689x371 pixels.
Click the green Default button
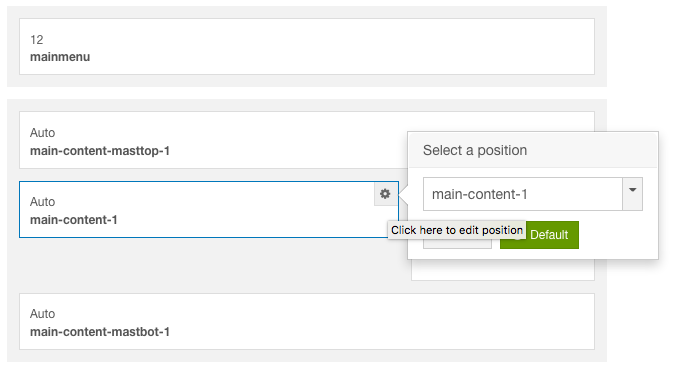pos(539,235)
